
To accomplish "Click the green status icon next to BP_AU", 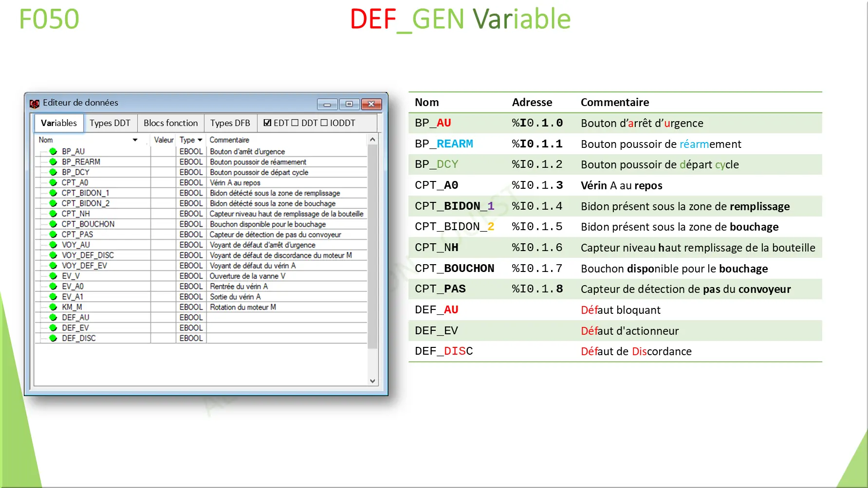I will pyautogui.click(x=53, y=151).
